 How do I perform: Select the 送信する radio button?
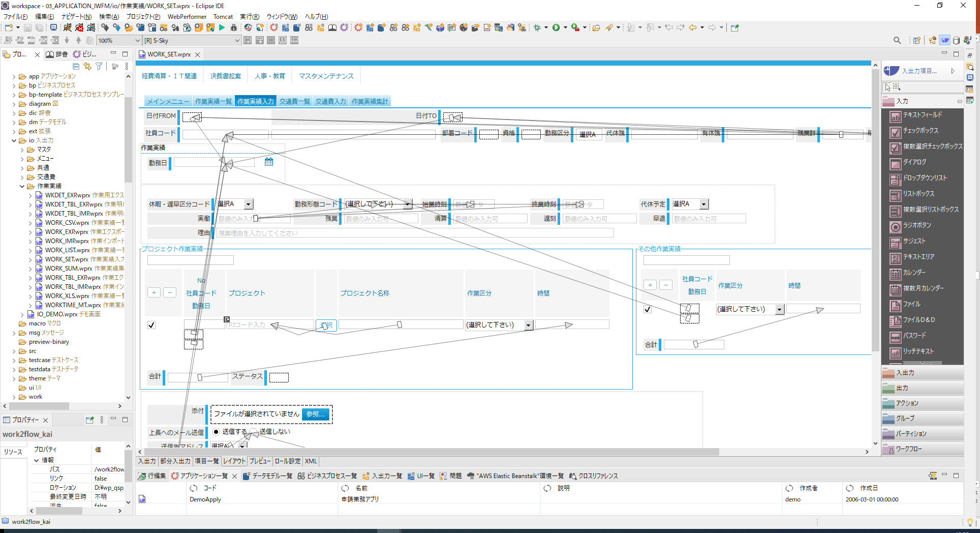pos(216,431)
